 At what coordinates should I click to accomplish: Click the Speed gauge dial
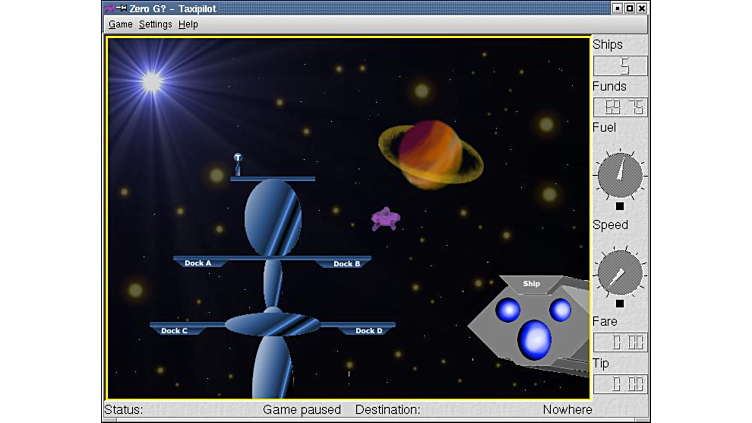point(620,271)
